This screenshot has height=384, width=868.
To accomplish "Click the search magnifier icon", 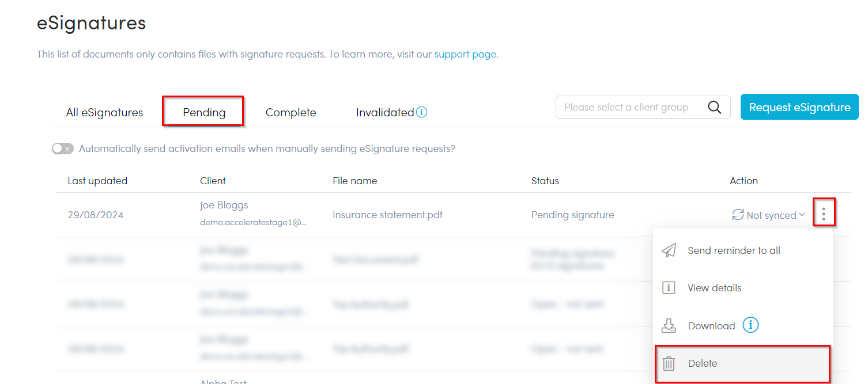I will 714,108.
